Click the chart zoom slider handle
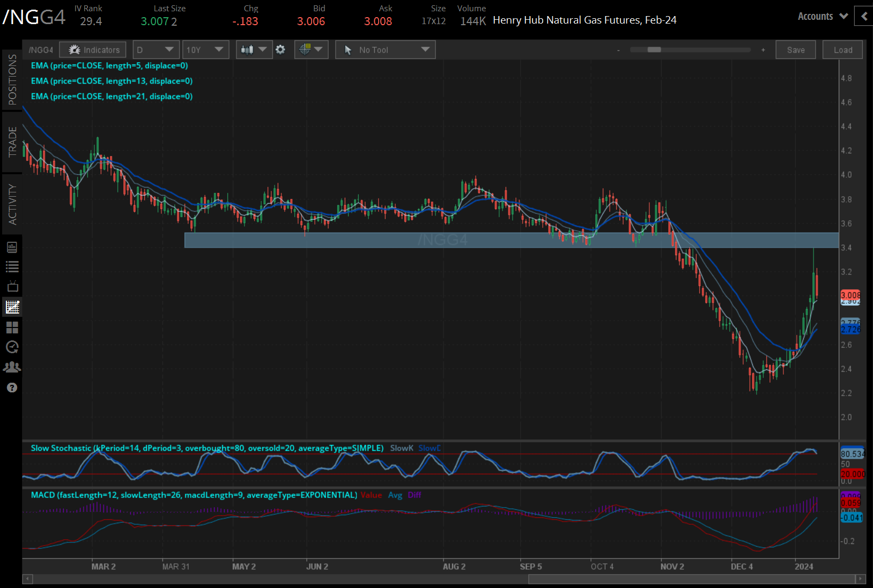Viewport: 873px width, 588px height. click(x=654, y=50)
